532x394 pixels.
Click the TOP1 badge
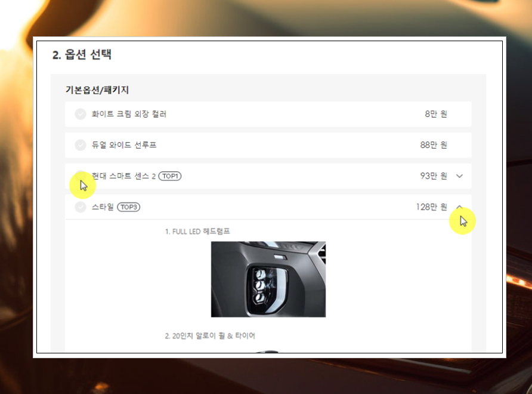(170, 176)
